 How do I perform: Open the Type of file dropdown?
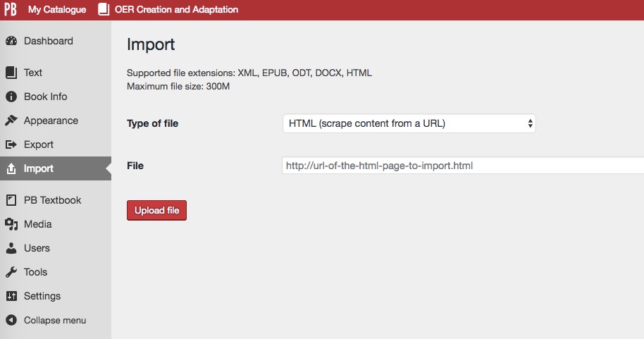[409, 123]
